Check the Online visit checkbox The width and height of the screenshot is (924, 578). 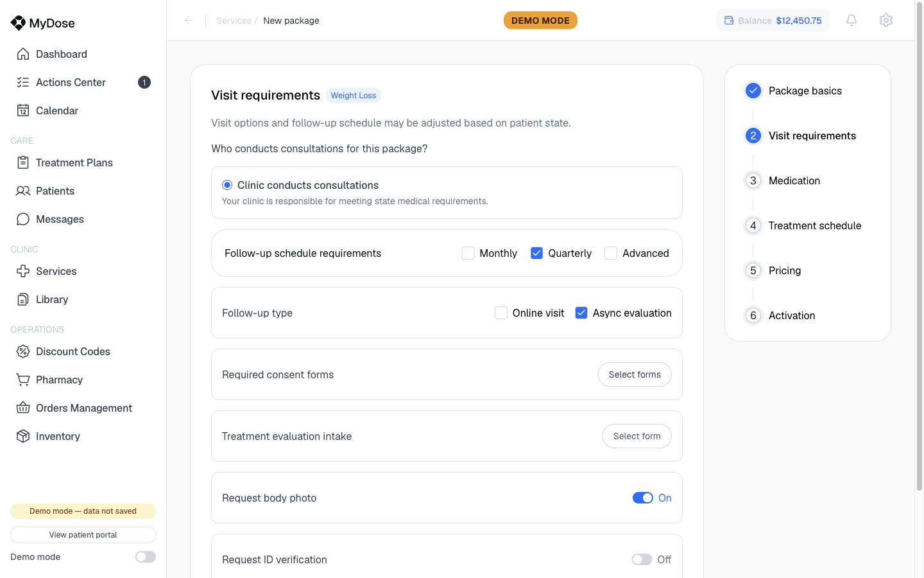pos(501,313)
